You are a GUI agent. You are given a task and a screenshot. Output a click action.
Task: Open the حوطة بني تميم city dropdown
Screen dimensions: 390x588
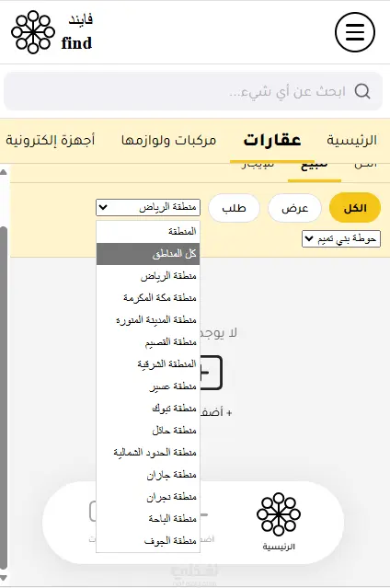point(341,239)
